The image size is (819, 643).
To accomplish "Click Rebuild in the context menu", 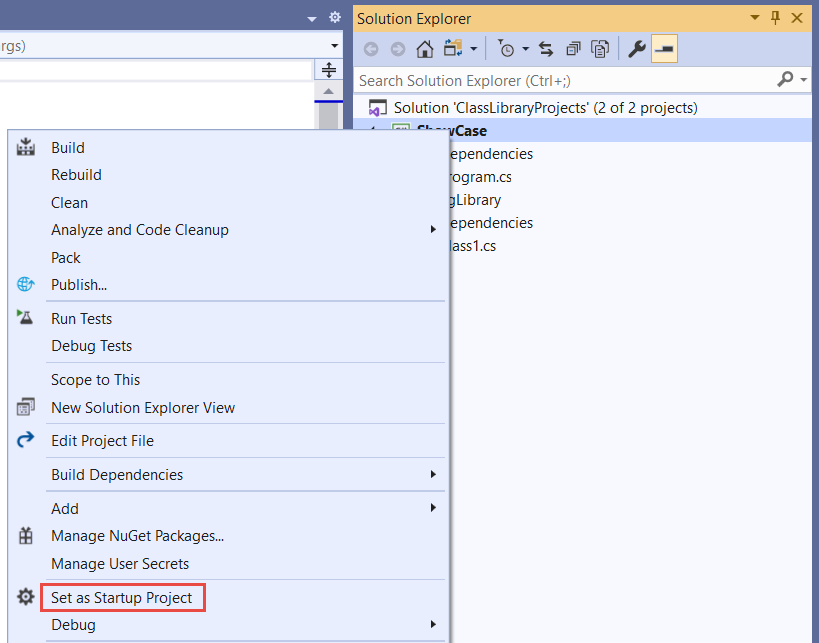I will click(75, 174).
